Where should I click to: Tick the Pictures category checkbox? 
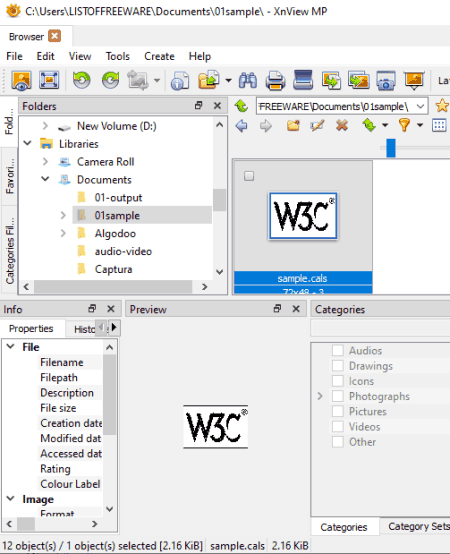(338, 411)
